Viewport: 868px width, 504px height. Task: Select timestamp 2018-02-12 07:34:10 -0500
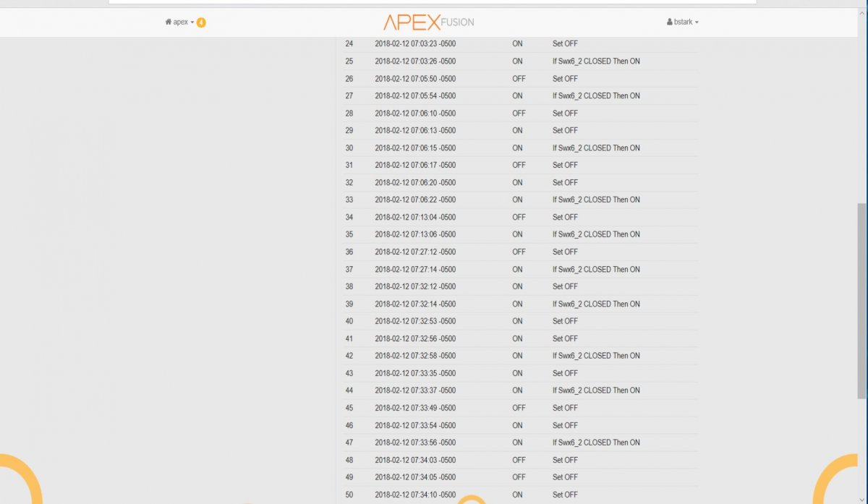point(415,495)
